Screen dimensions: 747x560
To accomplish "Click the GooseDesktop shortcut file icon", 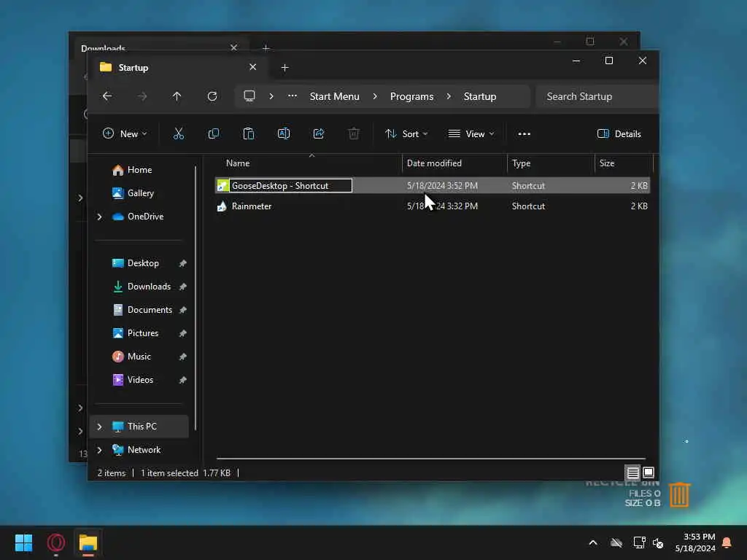I will (222, 186).
